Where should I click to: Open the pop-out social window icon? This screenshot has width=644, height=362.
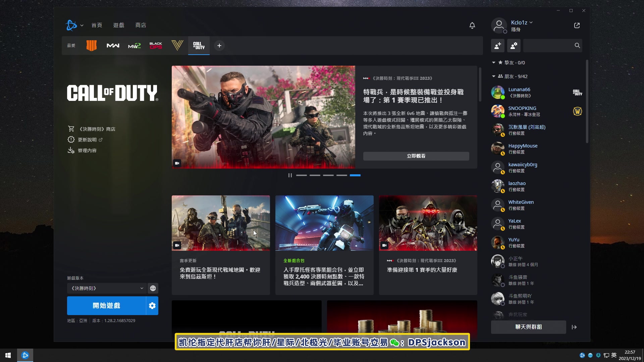point(577,25)
